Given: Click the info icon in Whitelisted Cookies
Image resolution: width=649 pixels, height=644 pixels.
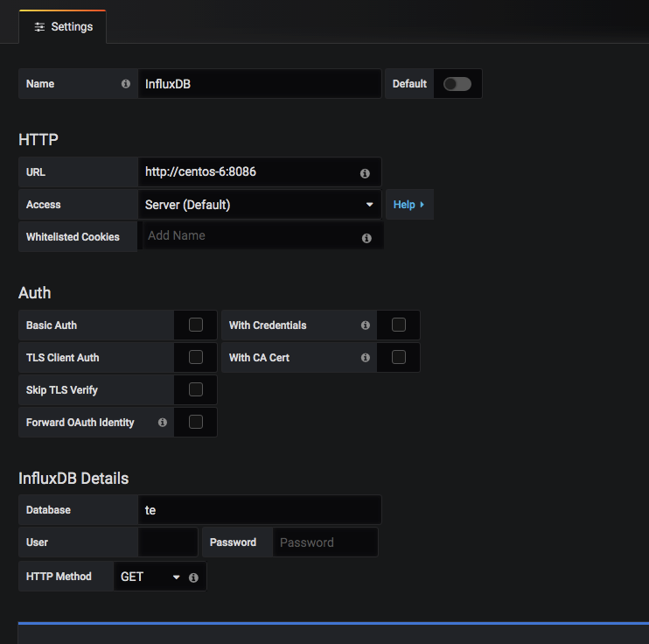Looking at the screenshot, I should point(366,238).
